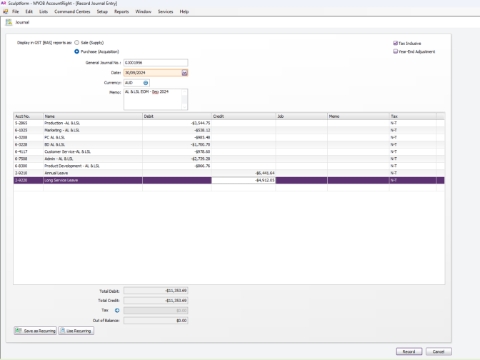The width and height of the screenshot is (480, 360).
Task: Click the Memo box scroll up arrow
Action: 184,92
